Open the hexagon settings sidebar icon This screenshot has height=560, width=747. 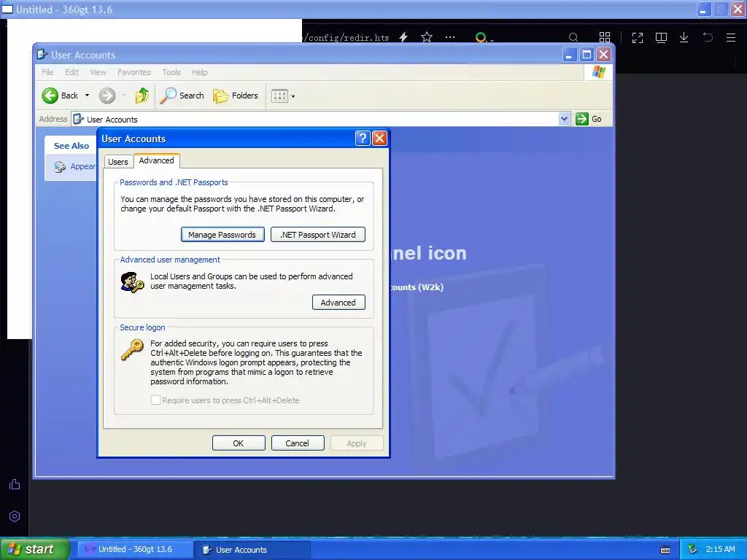pos(15,516)
